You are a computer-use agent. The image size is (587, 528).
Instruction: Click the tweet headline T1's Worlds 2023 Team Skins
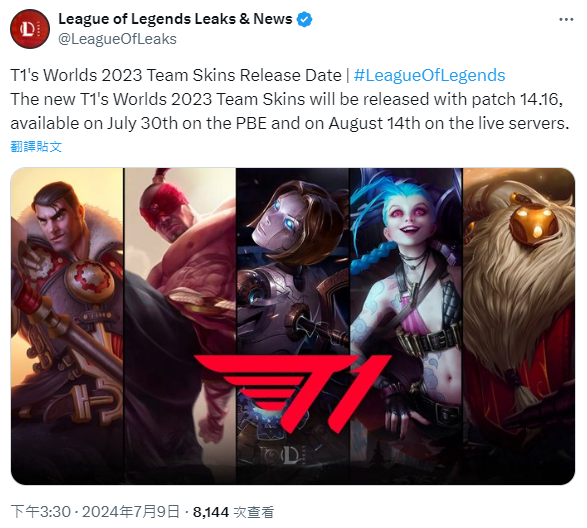coord(176,75)
